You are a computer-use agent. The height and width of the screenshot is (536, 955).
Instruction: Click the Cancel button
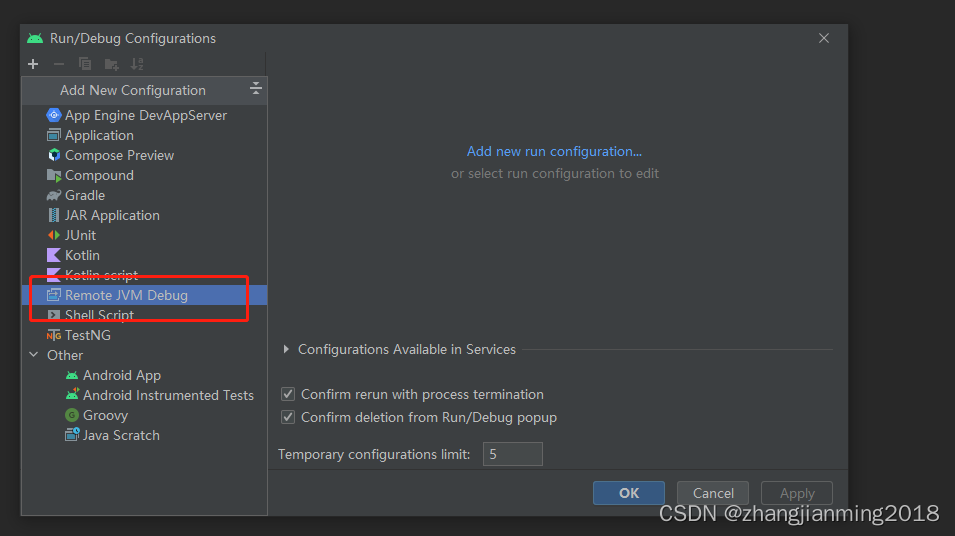coord(713,493)
